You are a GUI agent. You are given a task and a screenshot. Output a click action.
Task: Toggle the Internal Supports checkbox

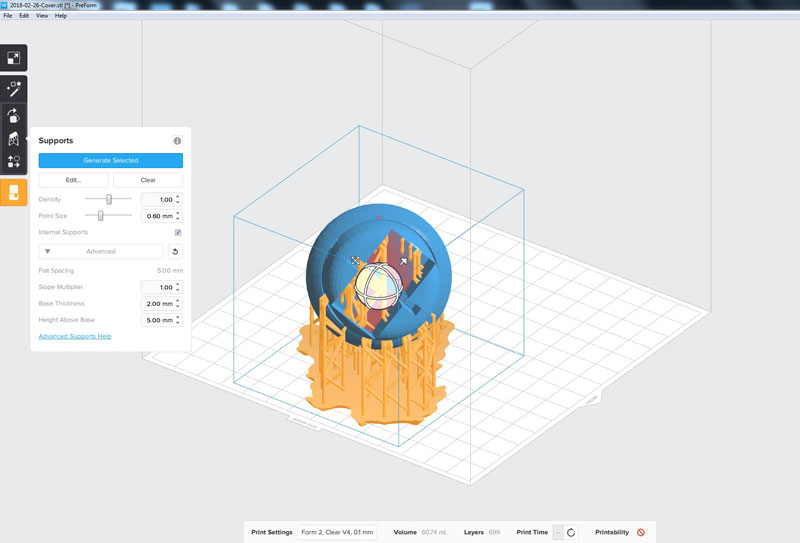[178, 232]
